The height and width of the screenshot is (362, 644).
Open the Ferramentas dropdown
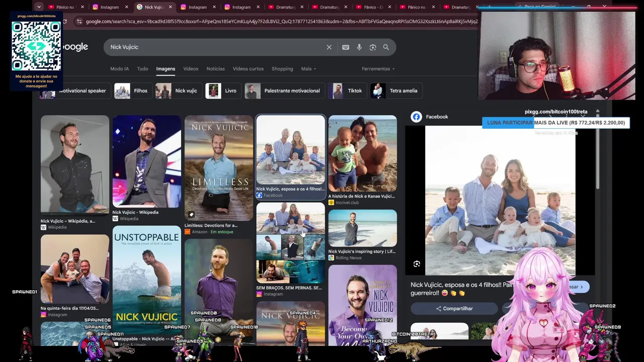pyautogui.click(x=378, y=69)
